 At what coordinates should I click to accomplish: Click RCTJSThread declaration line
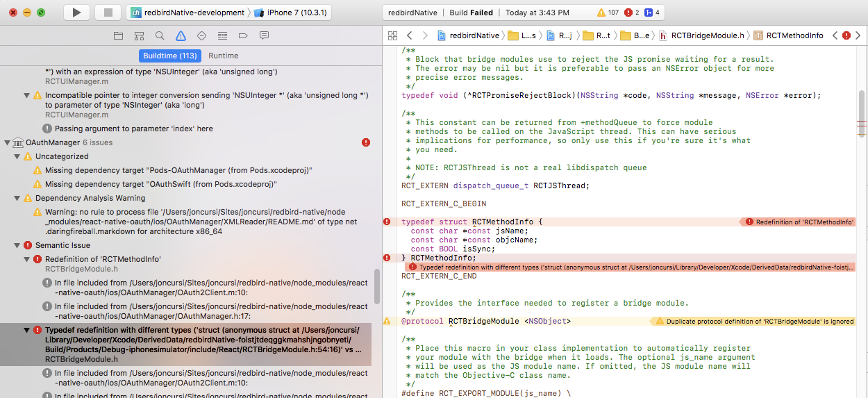495,185
